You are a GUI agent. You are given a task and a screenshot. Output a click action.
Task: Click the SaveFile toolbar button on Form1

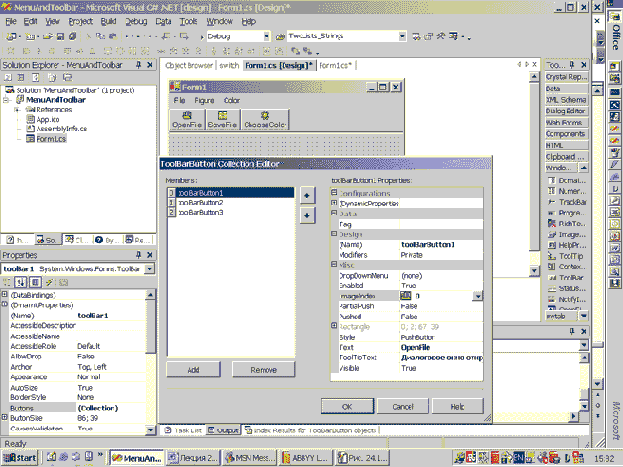[x=223, y=120]
